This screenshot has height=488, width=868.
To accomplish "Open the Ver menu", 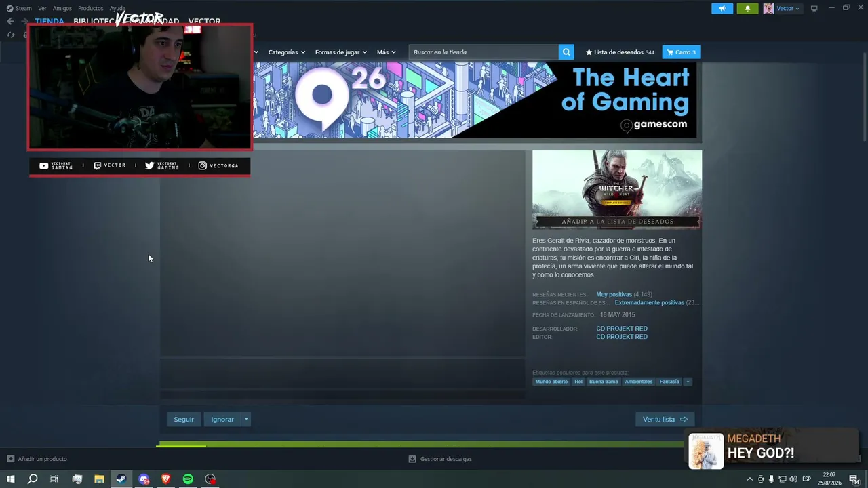I will point(42,8).
